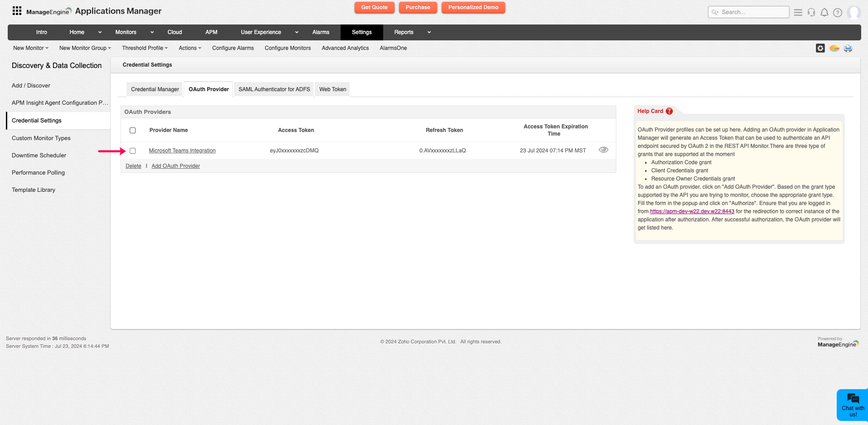Viewport: 868px width, 425px height.
Task: Go to the Alarms menu
Action: pos(321,32)
